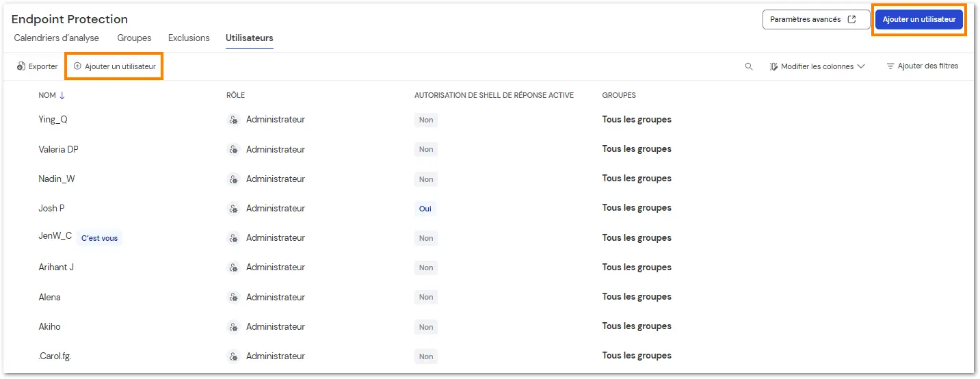Open the Calendriers d'analyse tab
The image size is (980, 379).
click(x=57, y=38)
